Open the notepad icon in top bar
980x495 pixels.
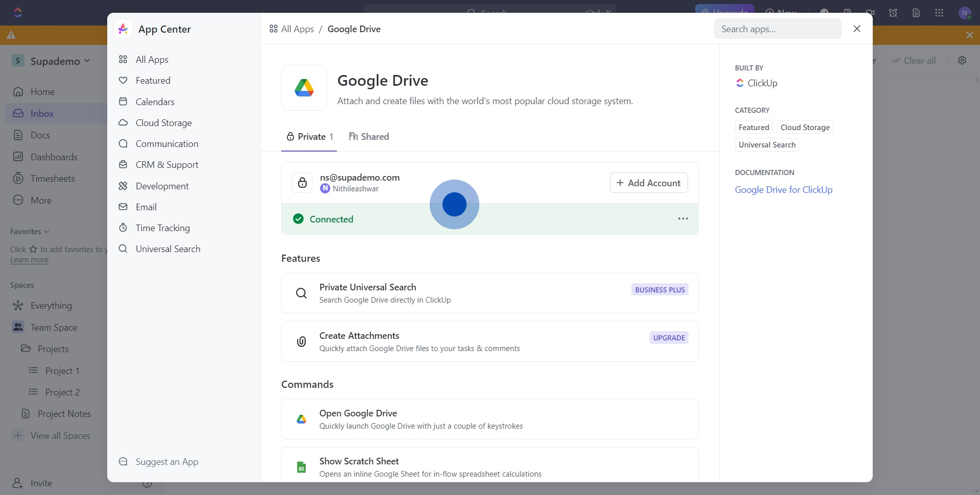tap(916, 13)
